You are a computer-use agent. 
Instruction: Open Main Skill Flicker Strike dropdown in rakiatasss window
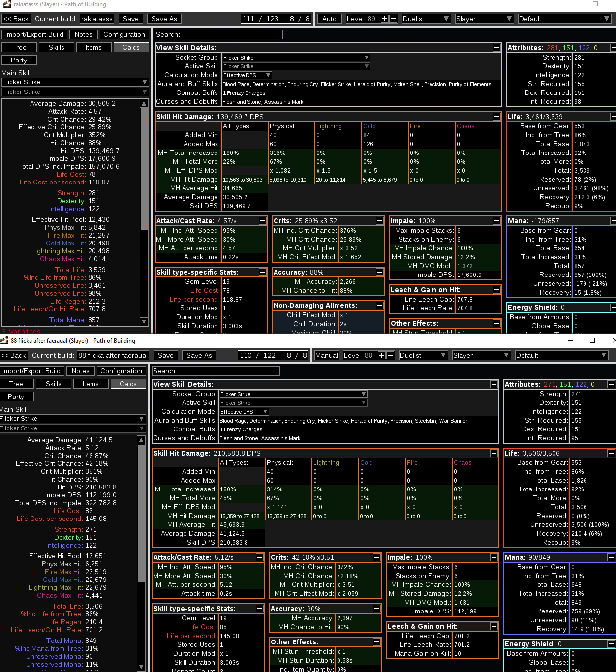point(75,82)
